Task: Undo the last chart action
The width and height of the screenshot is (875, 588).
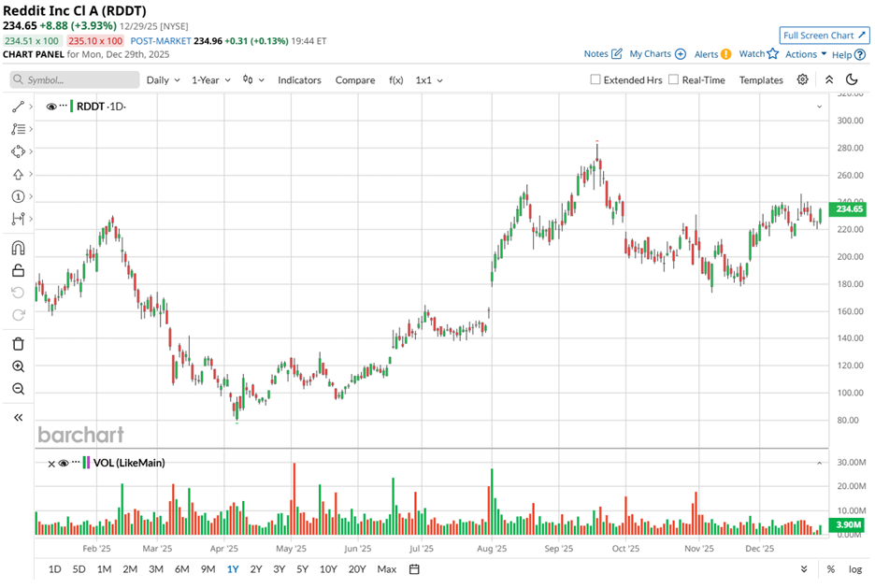Action: tap(18, 293)
